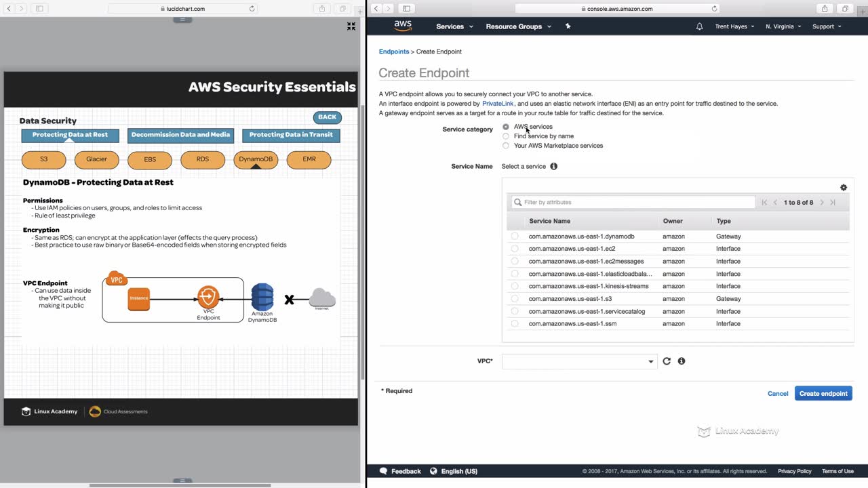868x488 pixels.
Task: Jump to the first page of services
Action: click(765, 203)
